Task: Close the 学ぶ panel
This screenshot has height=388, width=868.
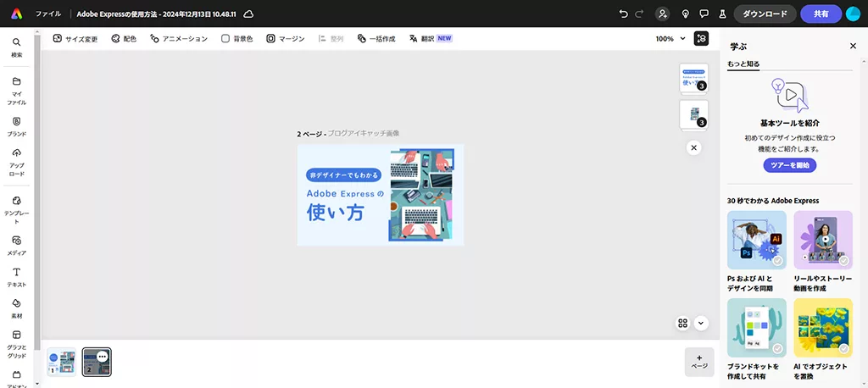Action: (x=853, y=46)
